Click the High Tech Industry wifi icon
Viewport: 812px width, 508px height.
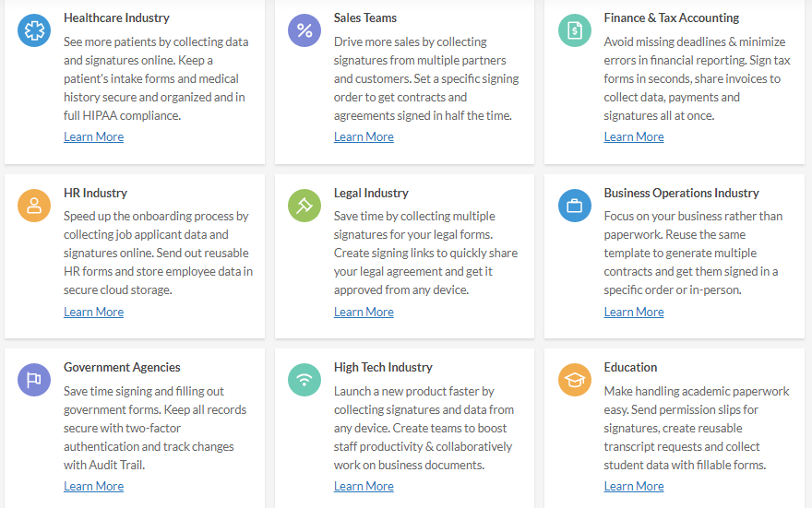[304, 380]
